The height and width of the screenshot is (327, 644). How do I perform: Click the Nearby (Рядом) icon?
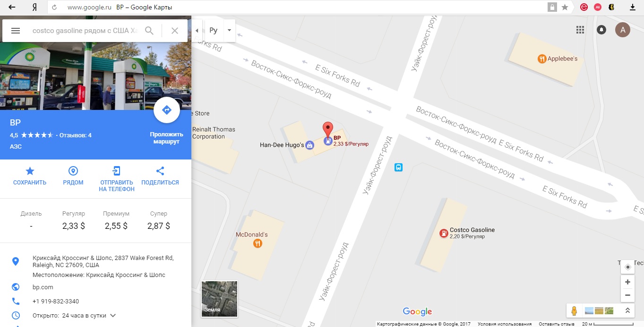pos(73,171)
